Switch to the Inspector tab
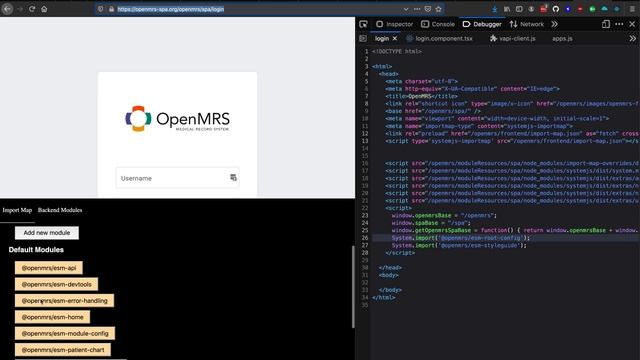The height and width of the screenshot is (360, 640). 394,24
